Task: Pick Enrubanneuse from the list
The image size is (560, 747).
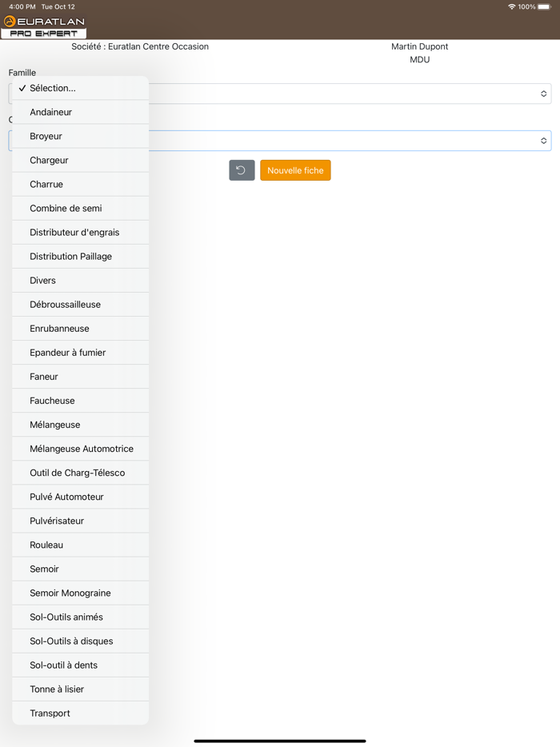Action: coord(80,329)
